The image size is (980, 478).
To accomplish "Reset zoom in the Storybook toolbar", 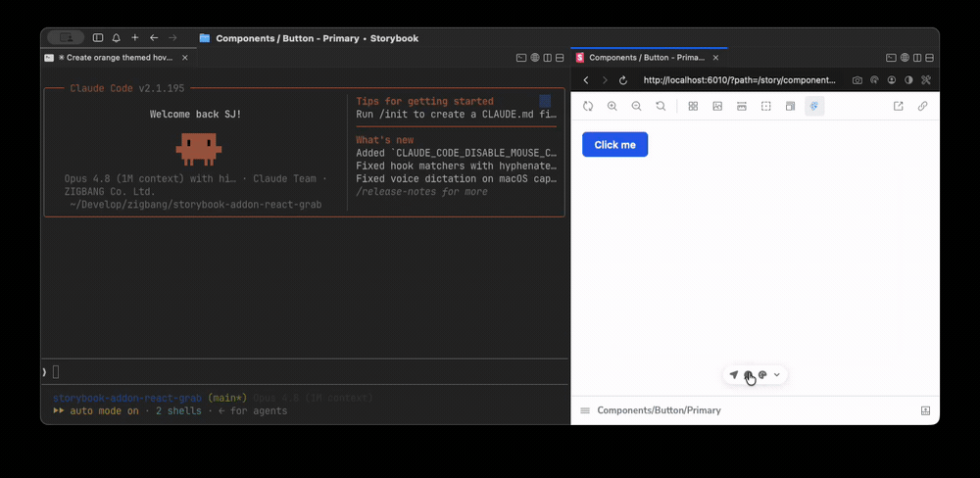I will pos(661,106).
